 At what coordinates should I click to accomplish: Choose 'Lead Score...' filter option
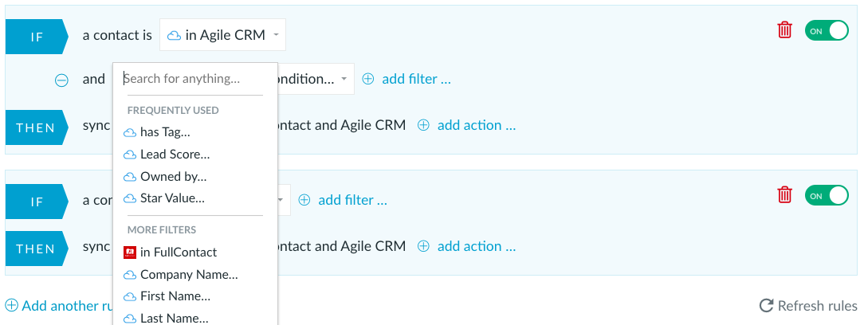175,155
